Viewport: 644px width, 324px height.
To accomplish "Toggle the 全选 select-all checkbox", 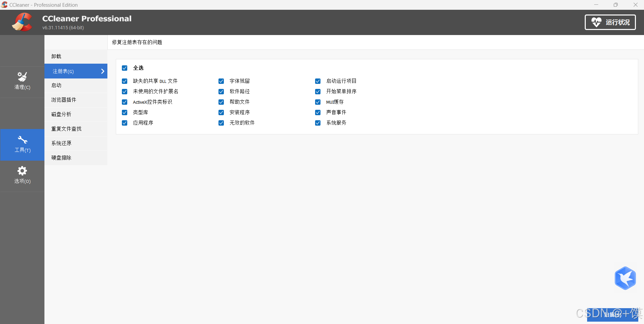I will 125,68.
